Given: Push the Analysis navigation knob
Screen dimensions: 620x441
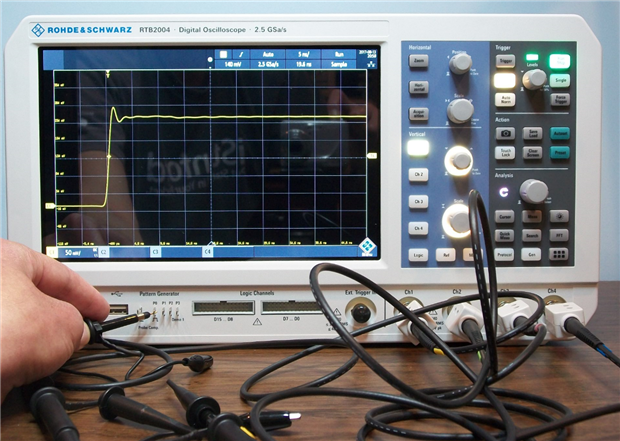Looking at the screenshot, I should pyautogui.click(x=534, y=191).
